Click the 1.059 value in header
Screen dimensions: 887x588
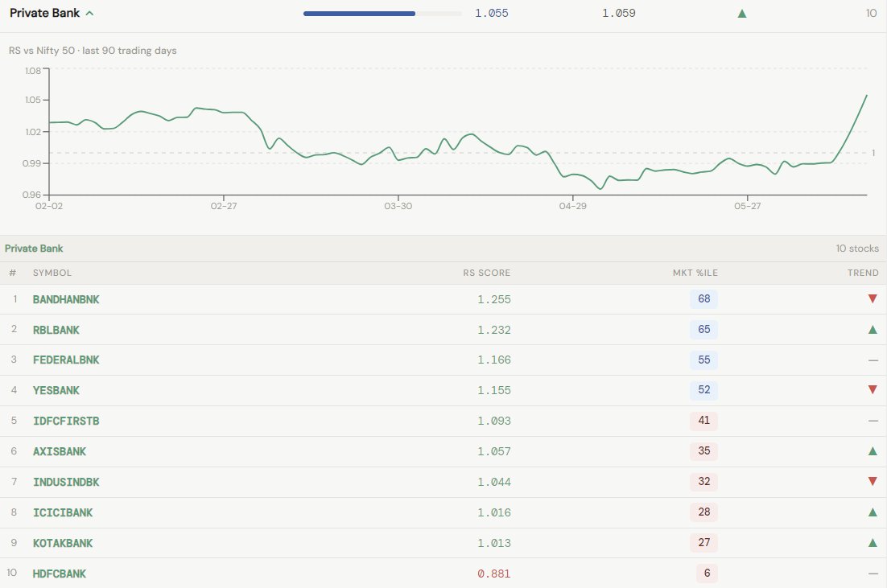(x=619, y=13)
